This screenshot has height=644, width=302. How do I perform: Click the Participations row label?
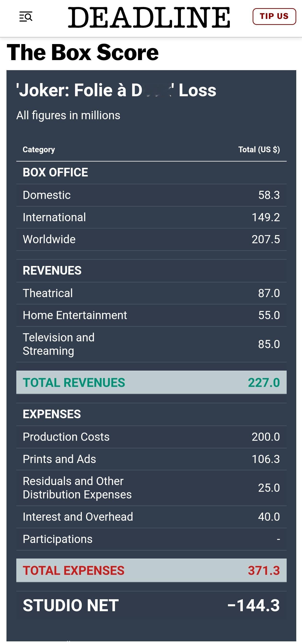58,539
